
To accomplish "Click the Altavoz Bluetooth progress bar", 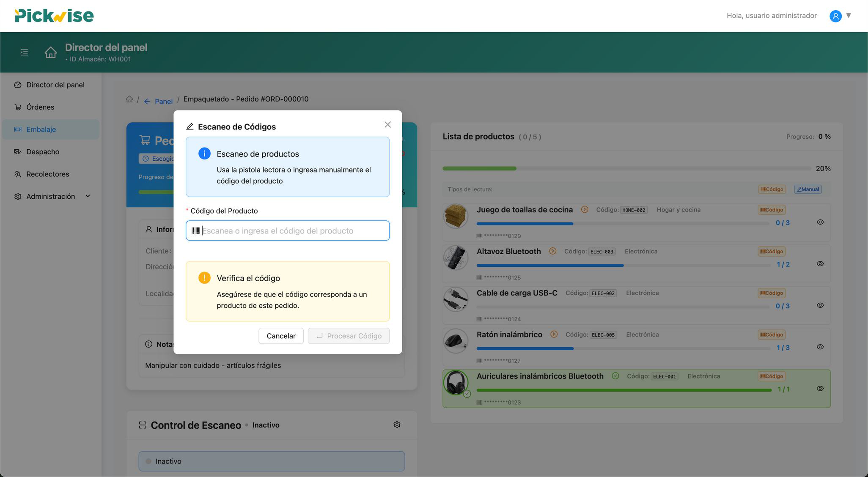I will [623, 266].
